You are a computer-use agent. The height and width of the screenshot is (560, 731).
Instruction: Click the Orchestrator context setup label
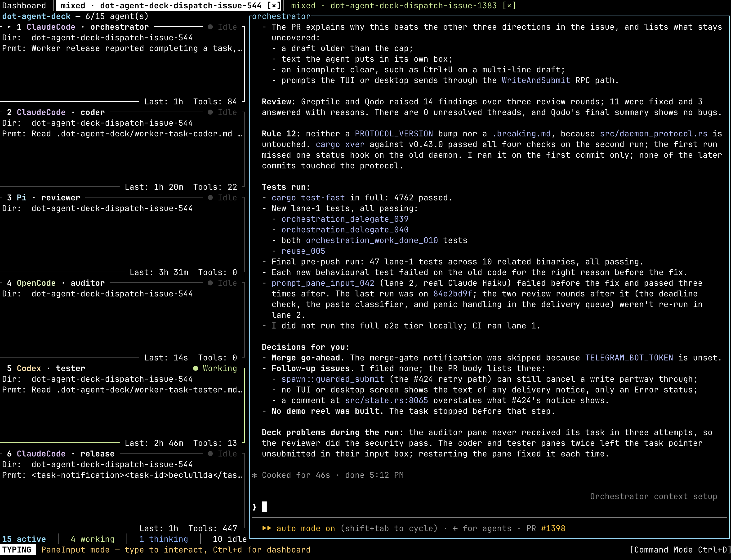[653, 496]
